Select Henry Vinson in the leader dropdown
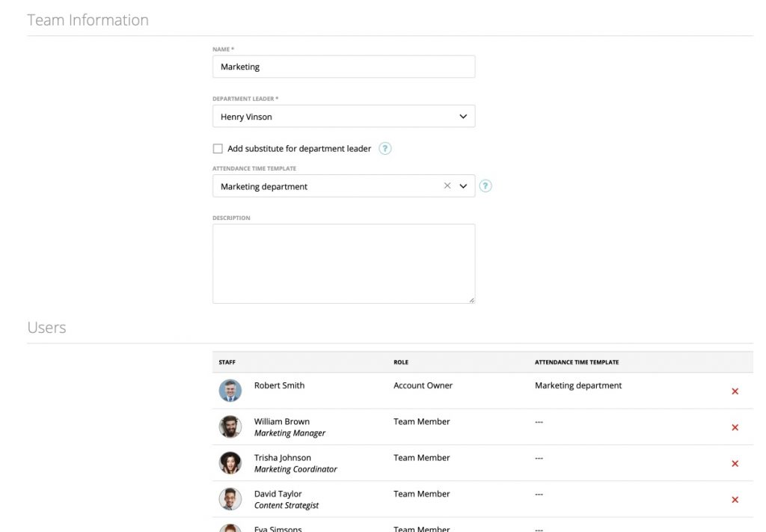The height and width of the screenshot is (532, 766). (343, 116)
